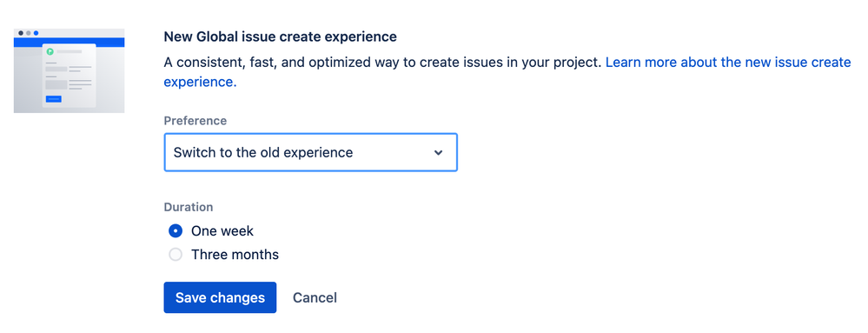Select the Three months radio button
The image size is (868, 333).
point(176,255)
